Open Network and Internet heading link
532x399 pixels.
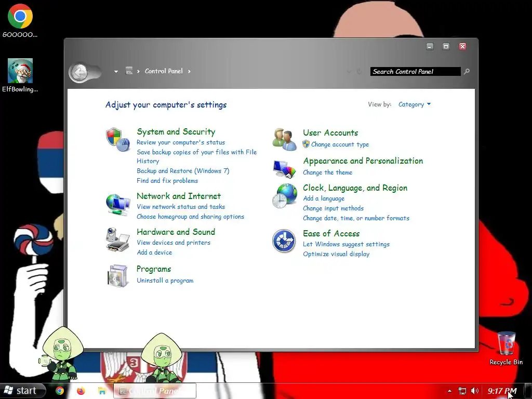coord(179,196)
